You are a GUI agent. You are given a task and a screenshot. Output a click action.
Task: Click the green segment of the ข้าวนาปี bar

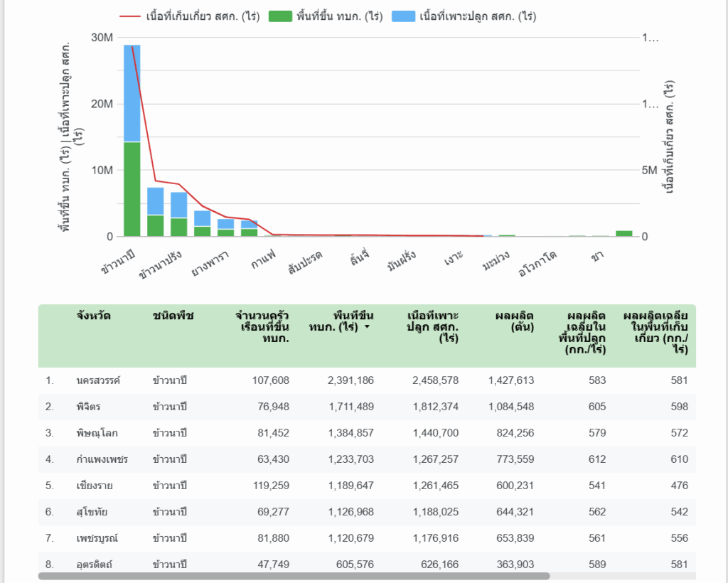point(132,188)
